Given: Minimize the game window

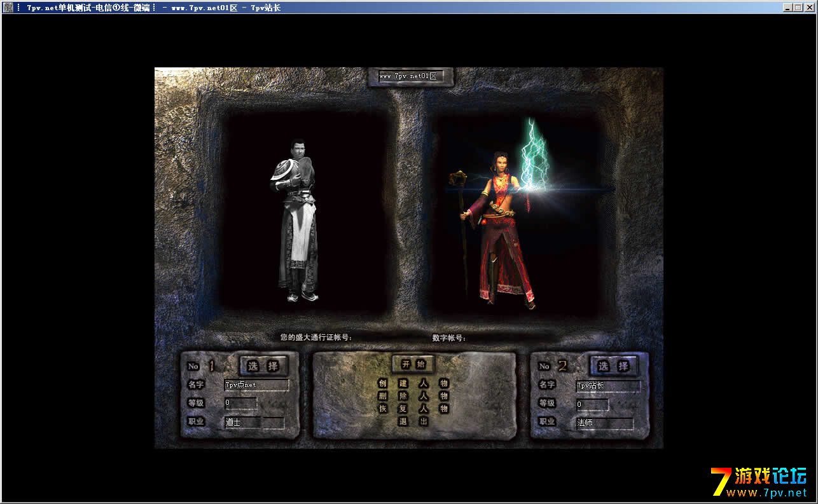Looking at the screenshot, I should click(788, 8).
